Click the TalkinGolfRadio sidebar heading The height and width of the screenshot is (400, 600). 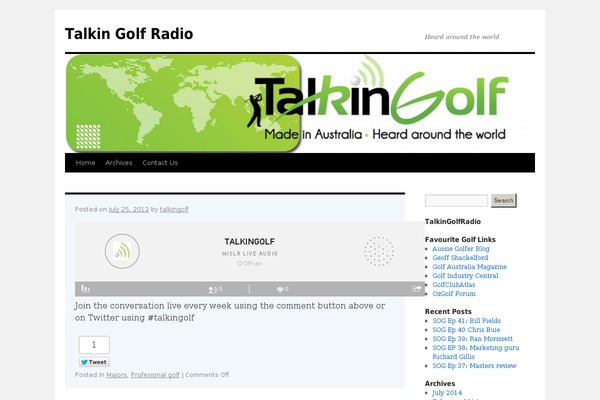tap(453, 222)
